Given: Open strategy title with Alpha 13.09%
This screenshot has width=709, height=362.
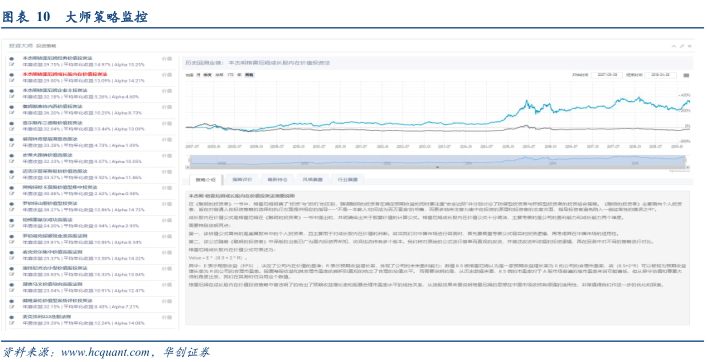Looking at the screenshot, I should coord(52,123).
